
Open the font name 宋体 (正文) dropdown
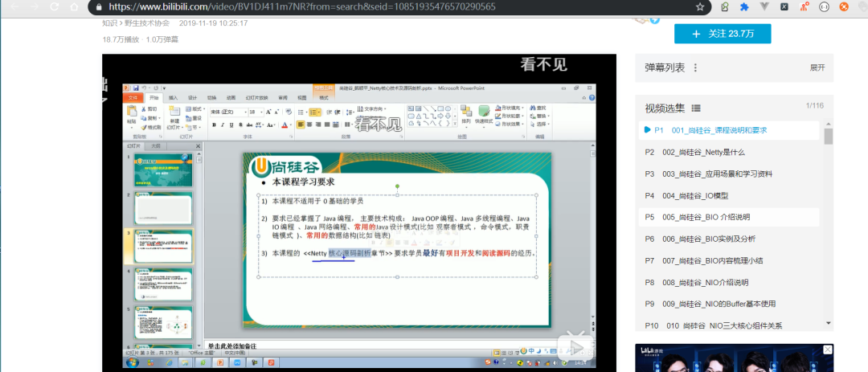click(x=246, y=112)
